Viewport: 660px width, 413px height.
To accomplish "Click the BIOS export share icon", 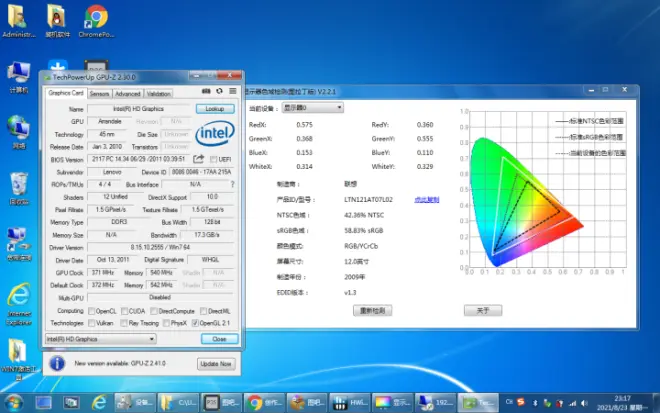I will pyautogui.click(x=199, y=159).
